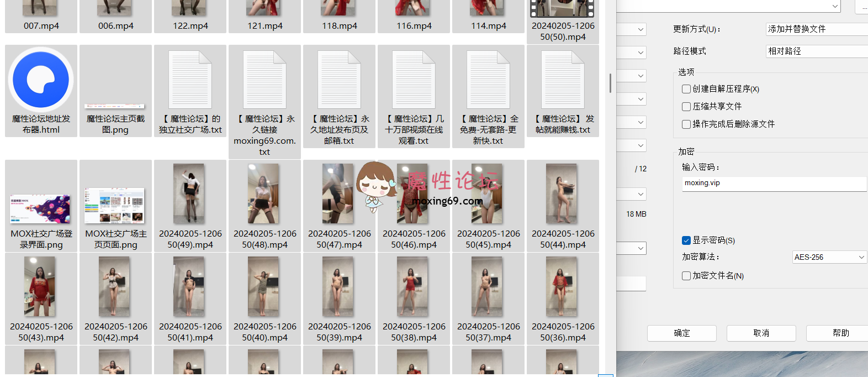This screenshot has height=377, width=868.
Task: Select the 魔性论坛地址发布器.html file icon
Action: coord(41,80)
